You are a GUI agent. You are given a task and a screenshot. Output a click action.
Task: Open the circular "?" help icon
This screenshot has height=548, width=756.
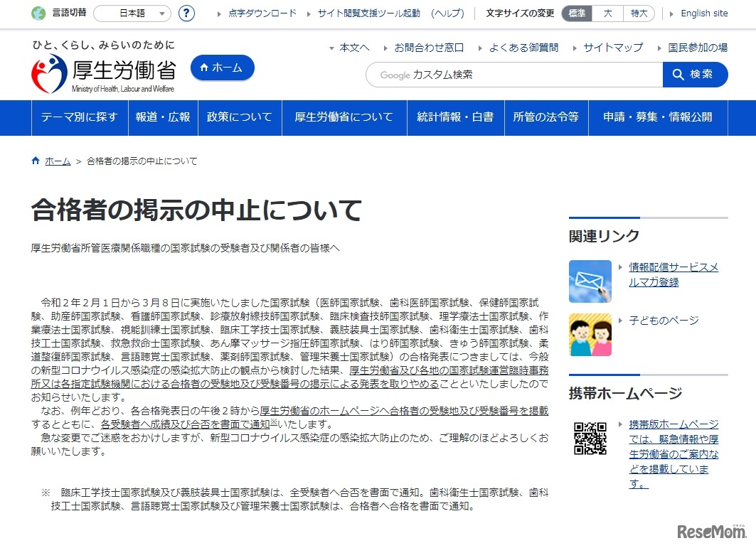coord(186,13)
